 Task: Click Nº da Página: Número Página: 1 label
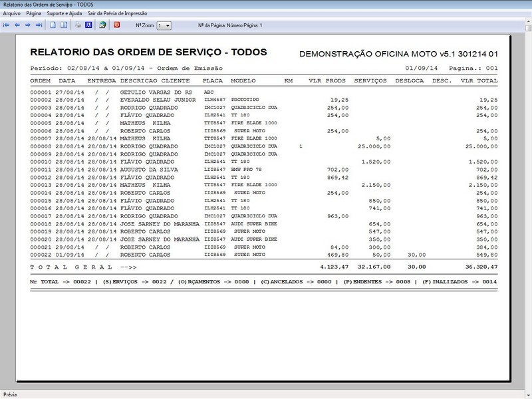[230, 25]
